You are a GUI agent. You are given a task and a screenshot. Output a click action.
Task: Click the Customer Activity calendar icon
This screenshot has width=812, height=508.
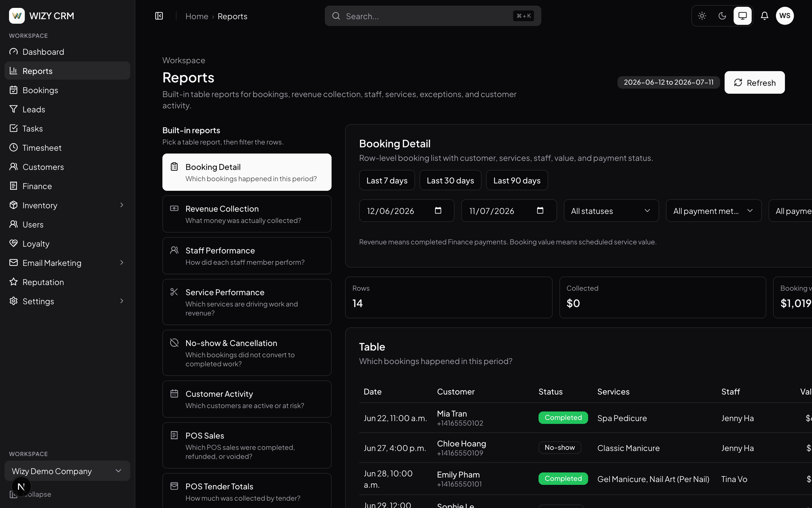click(x=174, y=393)
